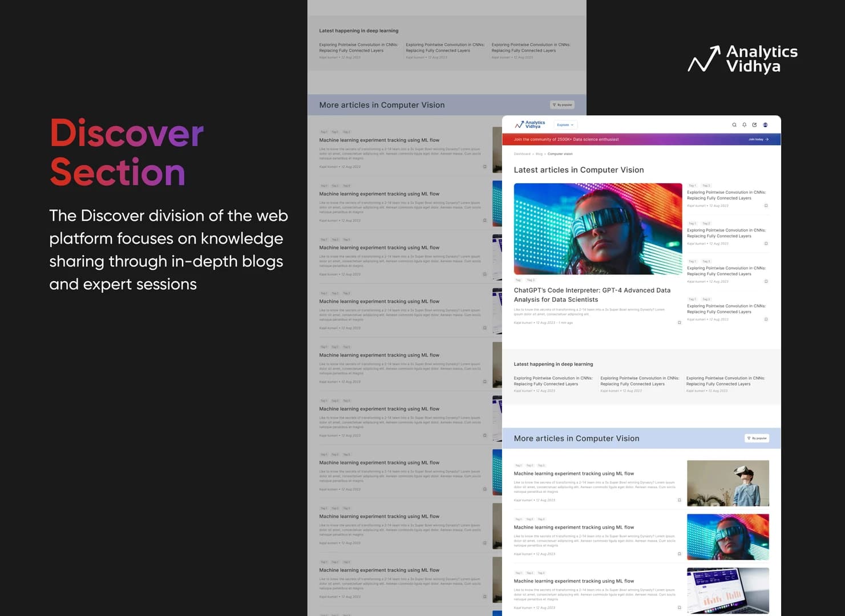Open the large neon visor hero image
845x616 pixels.
(598, 229)
